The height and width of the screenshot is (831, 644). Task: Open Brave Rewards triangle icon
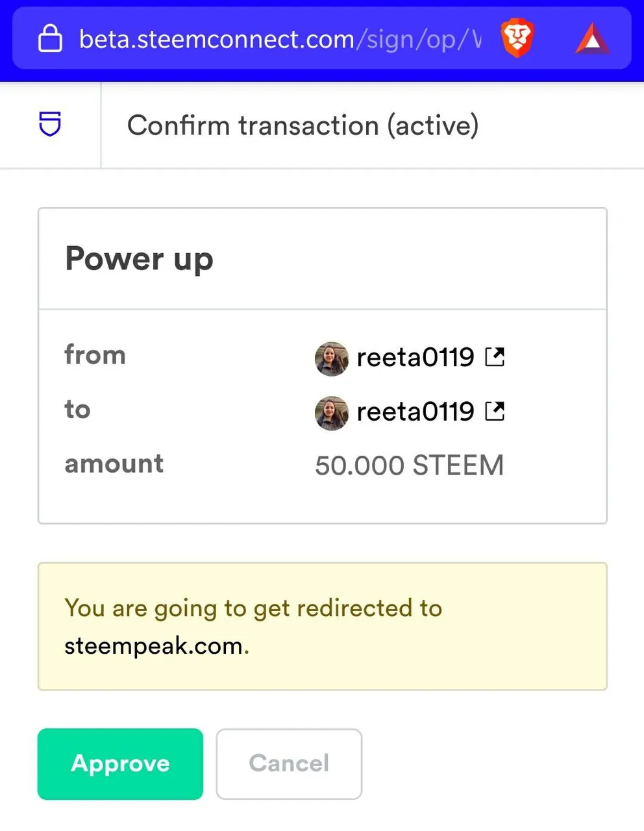pyautogui.click(x=591, y=38)
